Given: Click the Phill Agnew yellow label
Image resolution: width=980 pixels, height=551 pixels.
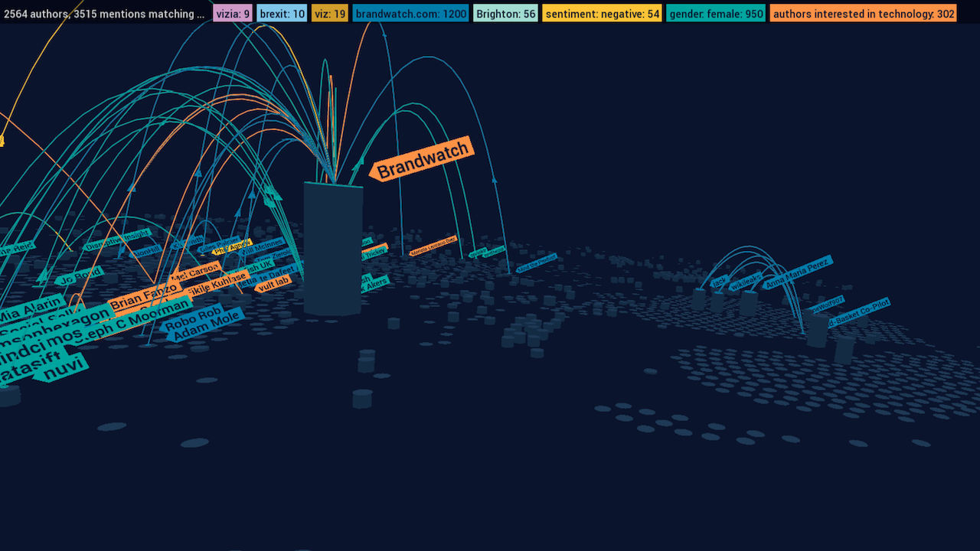Looking at the screenshot, I should click(x=232, y=246).
